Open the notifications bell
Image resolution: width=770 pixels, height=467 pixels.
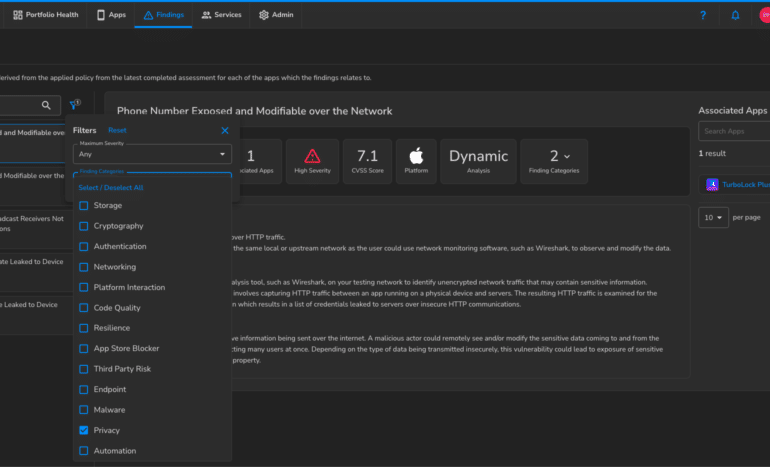[x=736, y=15]
